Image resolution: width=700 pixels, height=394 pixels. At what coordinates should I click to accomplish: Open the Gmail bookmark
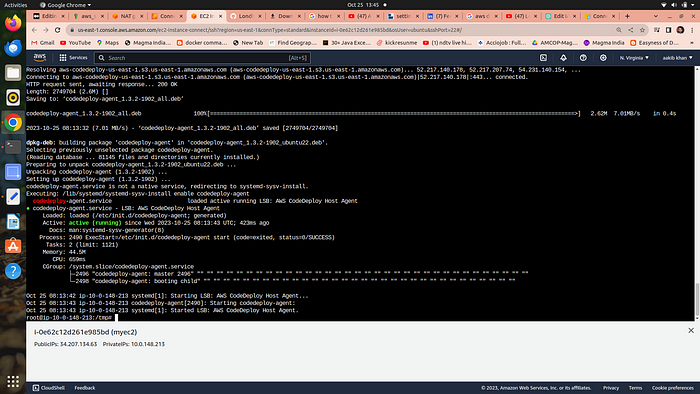click(x=43, y=43)
